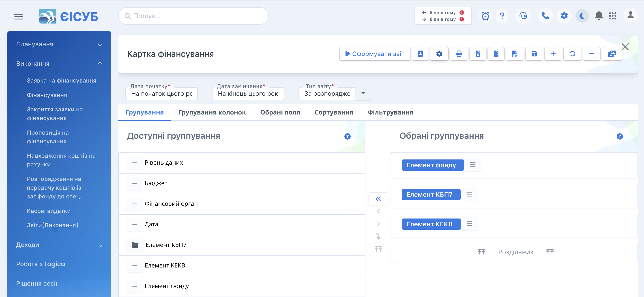Switch to the Сортування tab
This screenshot has height=297, width=644.
pos(334,112)
